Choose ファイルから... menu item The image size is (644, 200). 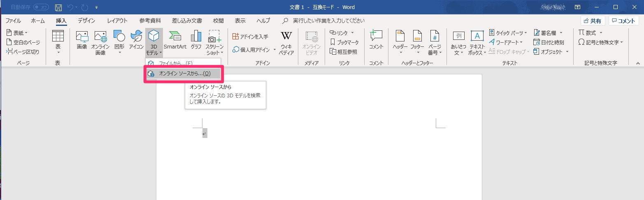coord(184,63)
